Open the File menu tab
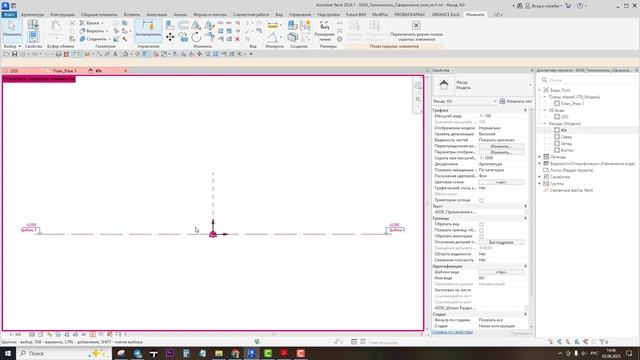 [x=9, y=14]
